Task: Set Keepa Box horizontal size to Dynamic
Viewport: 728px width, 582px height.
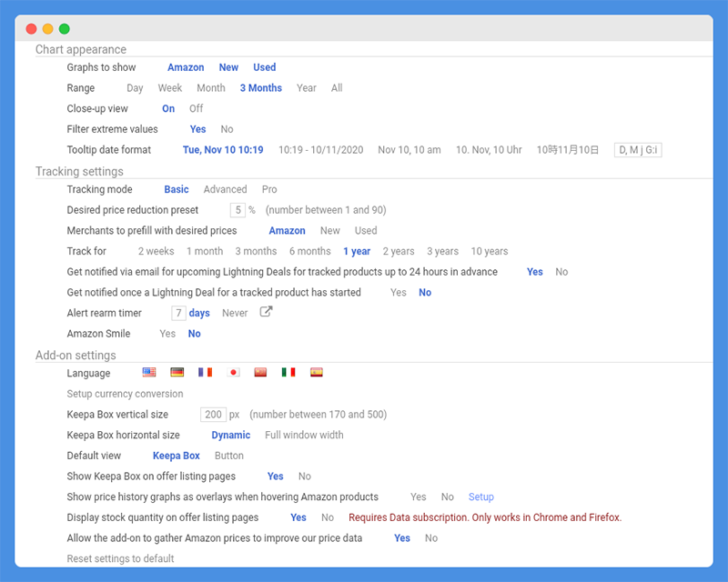Action: coord(231,435)
